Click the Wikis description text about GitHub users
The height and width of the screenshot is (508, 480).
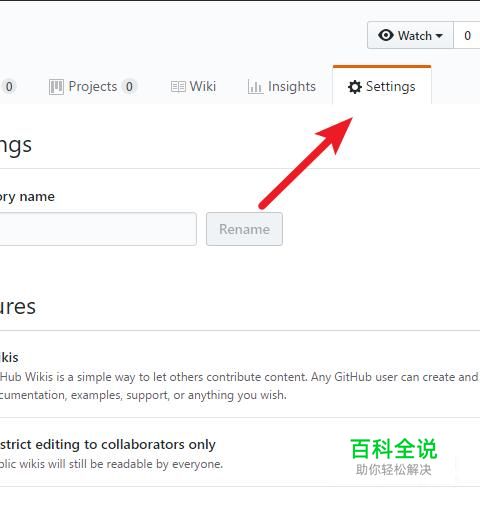[239, 386]
